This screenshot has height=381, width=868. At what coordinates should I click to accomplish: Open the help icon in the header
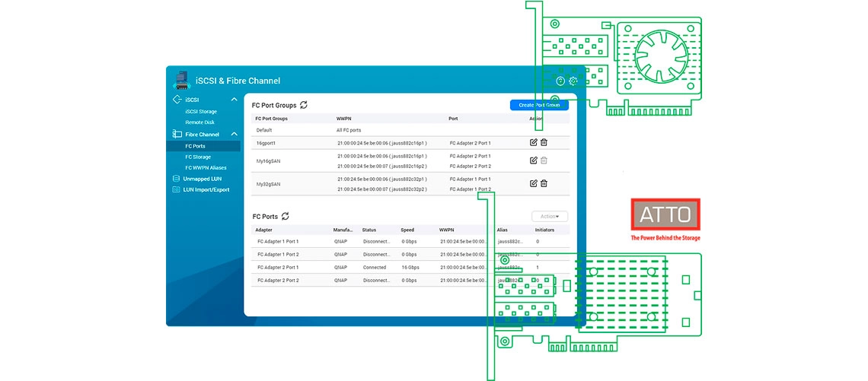point(560,81)
